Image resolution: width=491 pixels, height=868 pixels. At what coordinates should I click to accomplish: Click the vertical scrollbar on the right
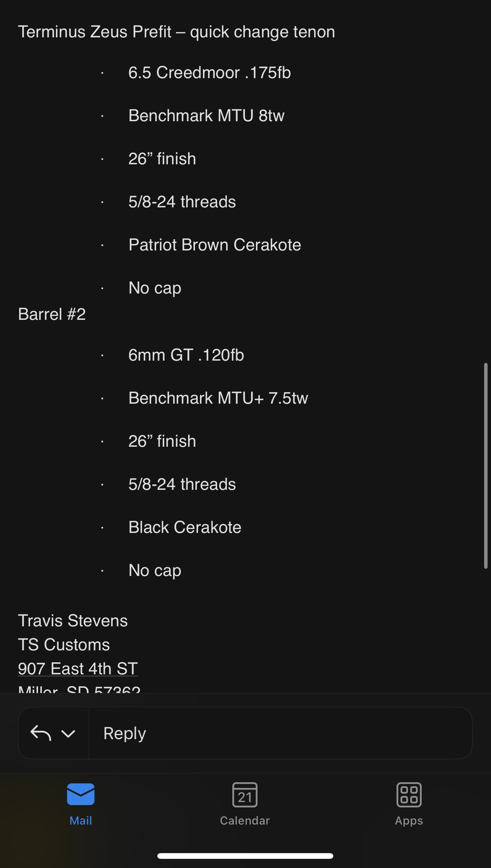(486, 465)
